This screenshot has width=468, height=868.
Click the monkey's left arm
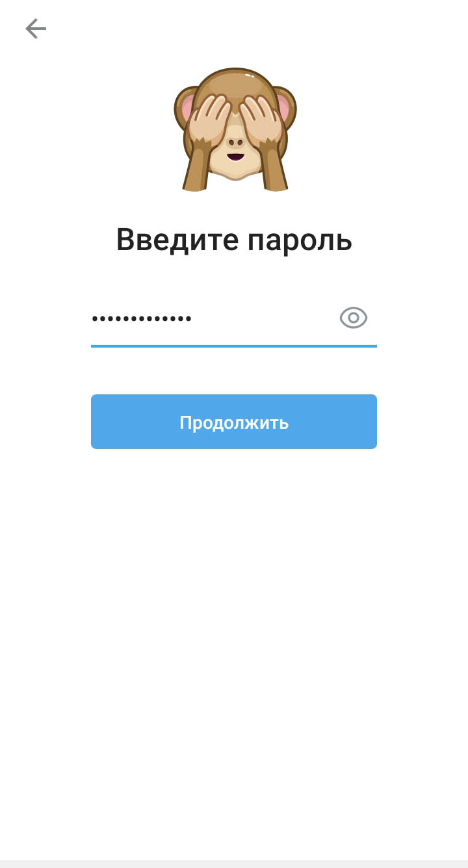click(194, 168)
